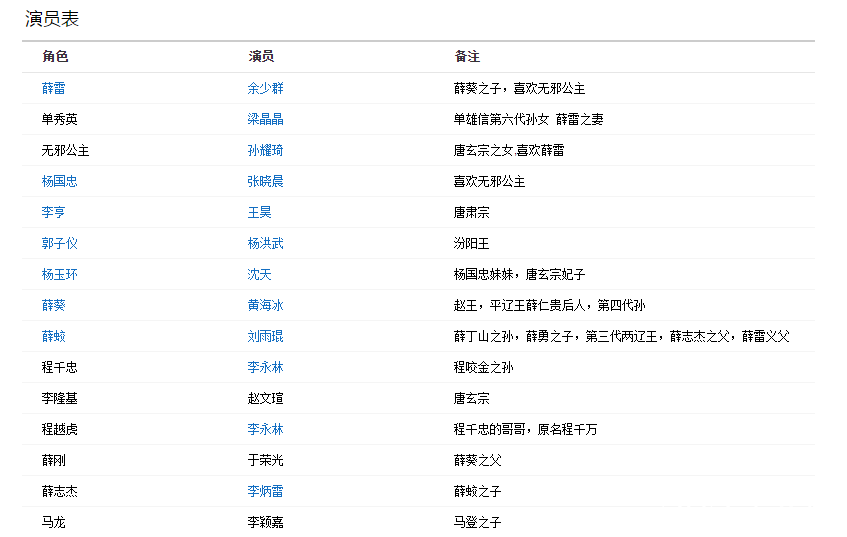Click the 薛蛟 character link
The width and height of the screenshot is (847, 537).
click(x=53, y=336)
